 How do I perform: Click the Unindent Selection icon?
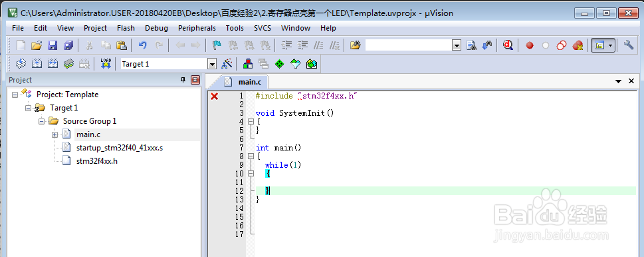(302, 45)
